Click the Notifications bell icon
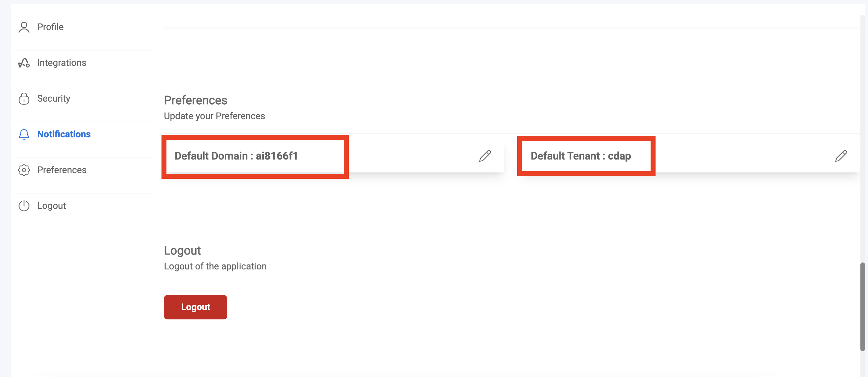Viewport: 868px width, 377px height. pyautogui.click(x=24, y=134)
